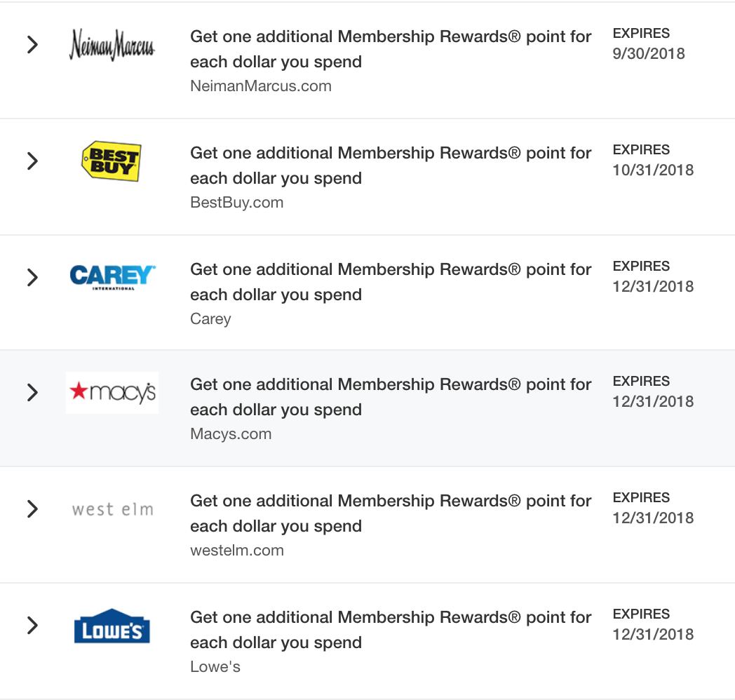Click the west elm logo
This screenshot has width=735, height=700.
pos(112,509)
